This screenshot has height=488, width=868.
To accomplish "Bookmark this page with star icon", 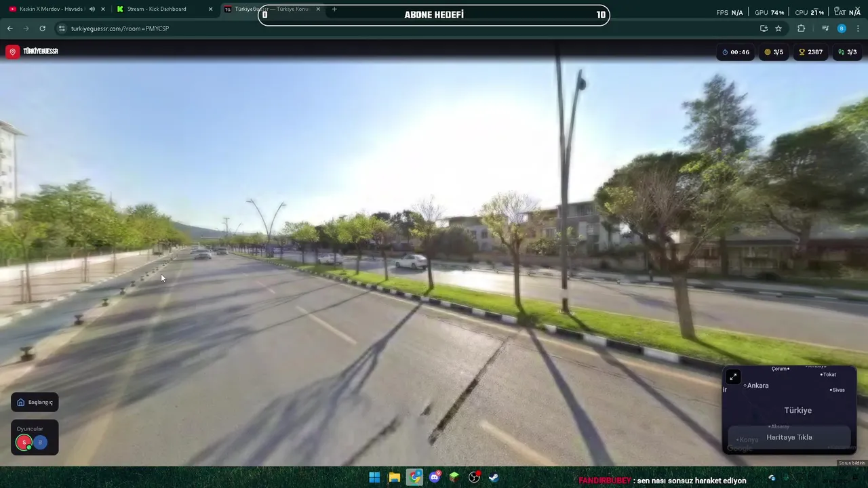I will [x=778, y=28].
